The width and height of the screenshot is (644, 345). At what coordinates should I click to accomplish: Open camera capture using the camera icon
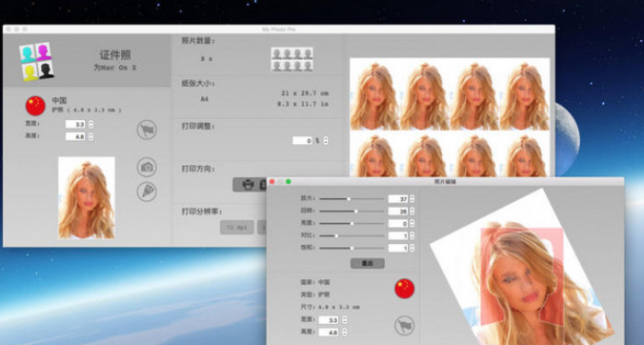[147, 167]
